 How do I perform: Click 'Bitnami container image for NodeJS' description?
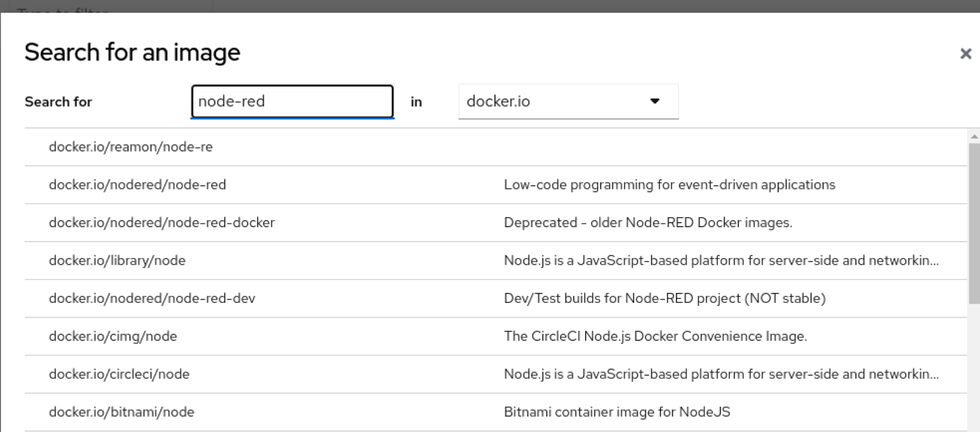pyautogui.click(x=617, y=412)
